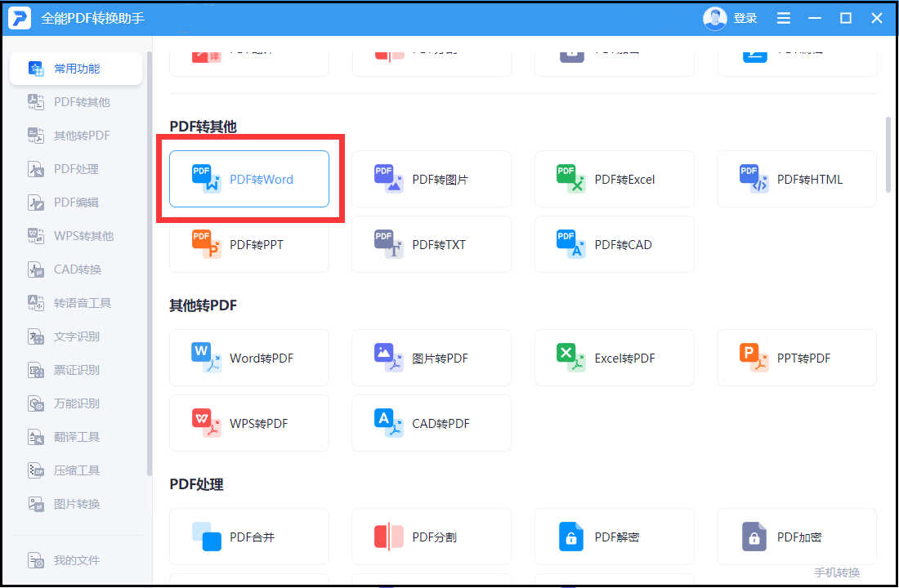Click the PDF转CAD icon

click(x=571, y=243)
